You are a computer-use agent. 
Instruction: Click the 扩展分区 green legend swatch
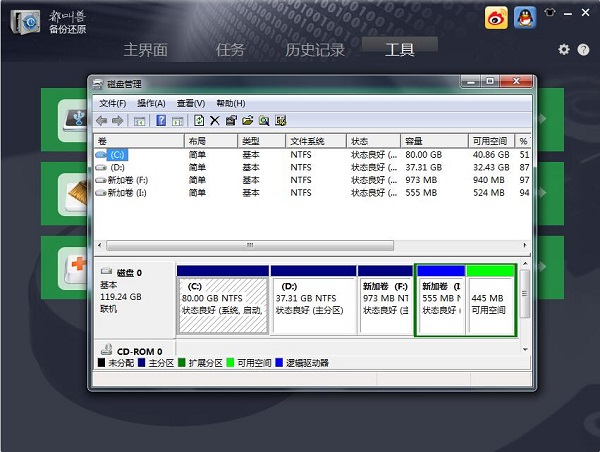[182, 362]
